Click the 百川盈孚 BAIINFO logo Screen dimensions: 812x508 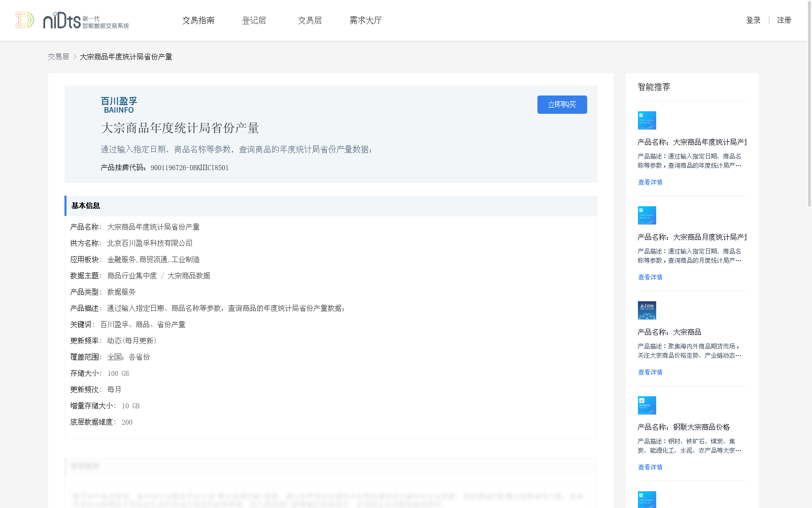click(x=119, y=105)
